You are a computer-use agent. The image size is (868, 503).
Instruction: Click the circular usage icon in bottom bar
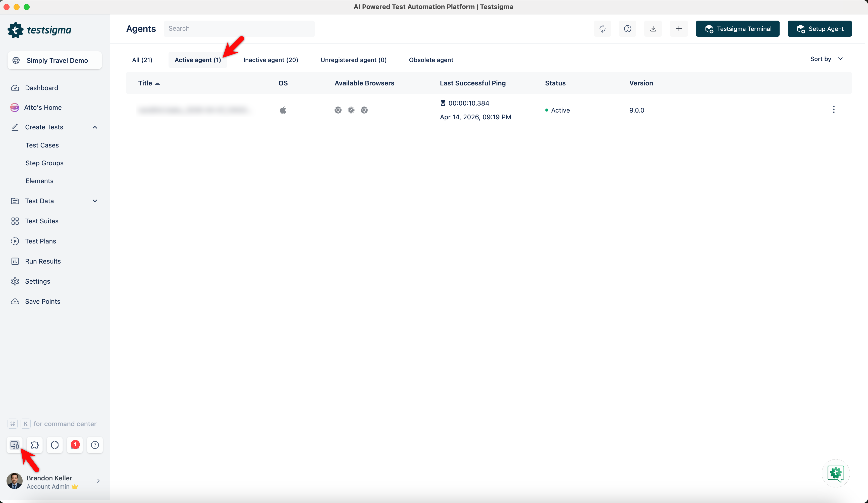[55, 445]
